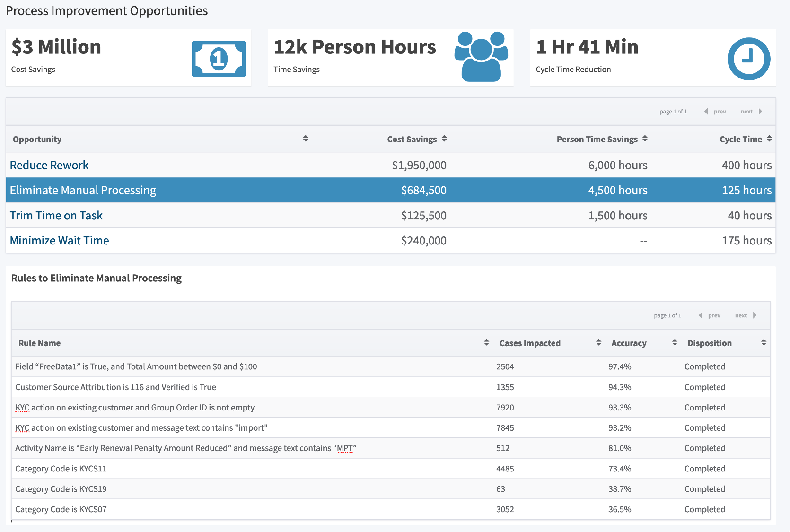
Task: Open the Reduce Rework opportunity
Action: (49, 165)
